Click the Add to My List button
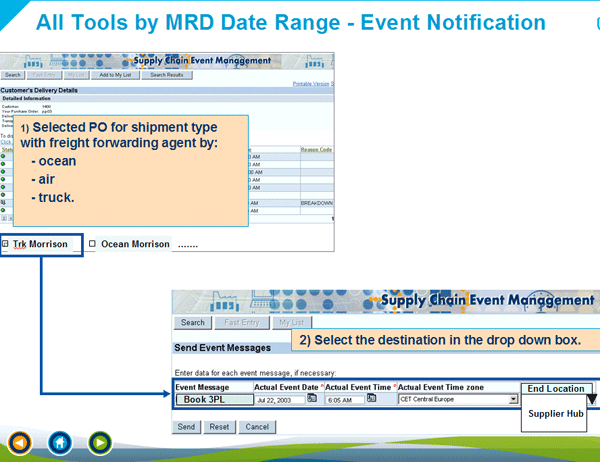This screenshot has width=600, height=462. pyautogui.click(x=121, y=75)
